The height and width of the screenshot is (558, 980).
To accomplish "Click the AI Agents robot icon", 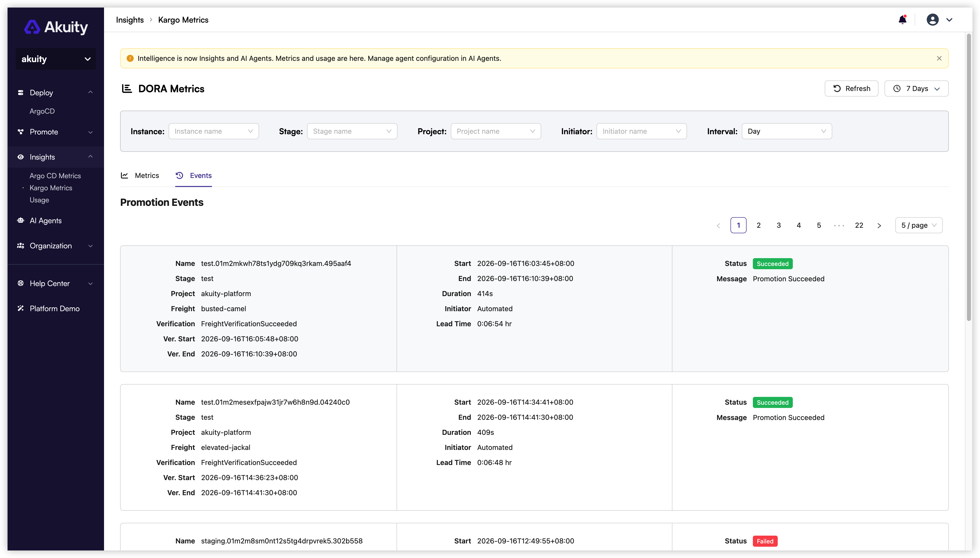I will [21, 221].
